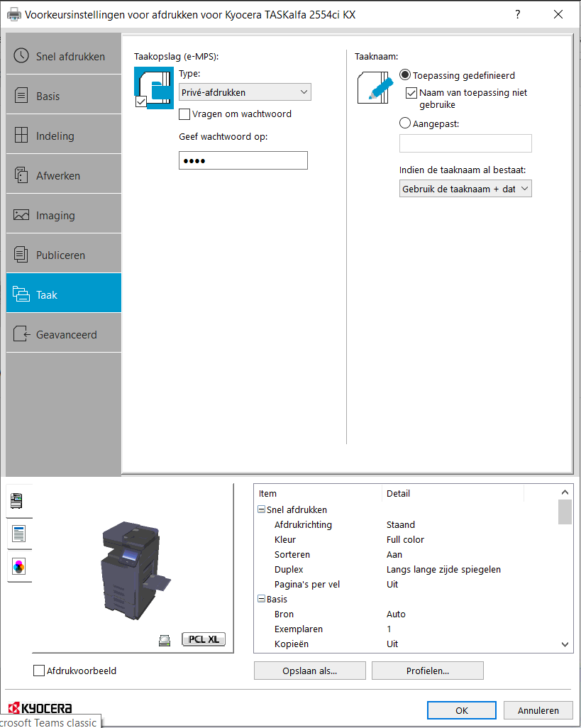Click the small printer status icon
Viewport: 581px width, 728px height.
point(165,640)
